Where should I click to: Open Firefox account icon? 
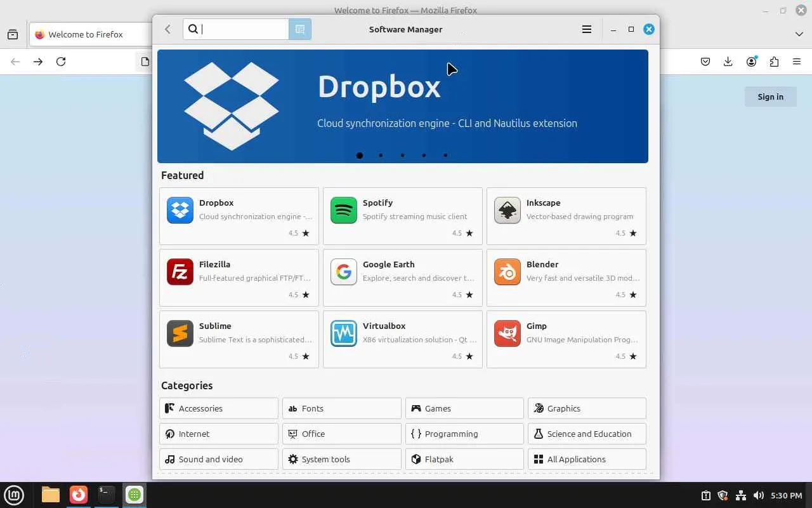[x=752, y=62]
